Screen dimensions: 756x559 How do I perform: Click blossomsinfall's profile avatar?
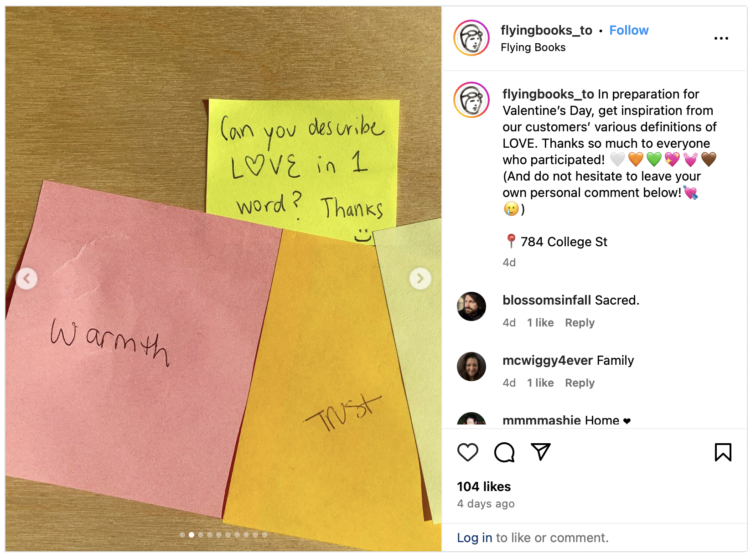(x=471, y=306)
